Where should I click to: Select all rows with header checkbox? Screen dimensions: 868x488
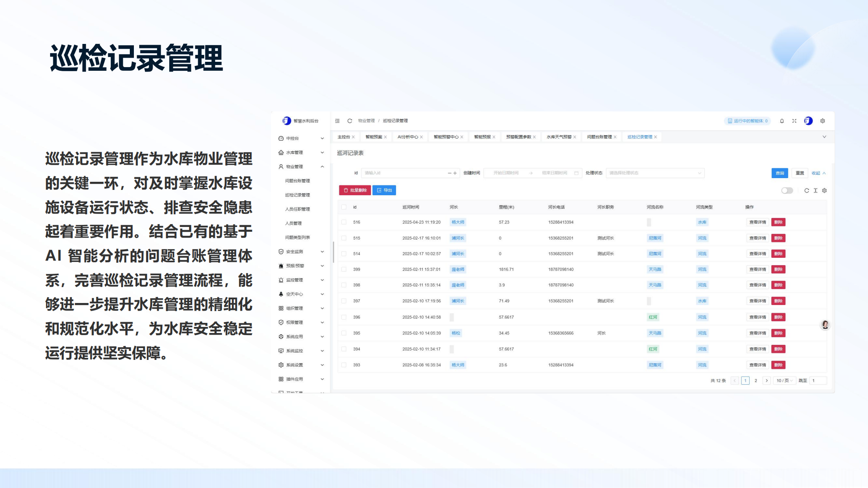(344, 207)
